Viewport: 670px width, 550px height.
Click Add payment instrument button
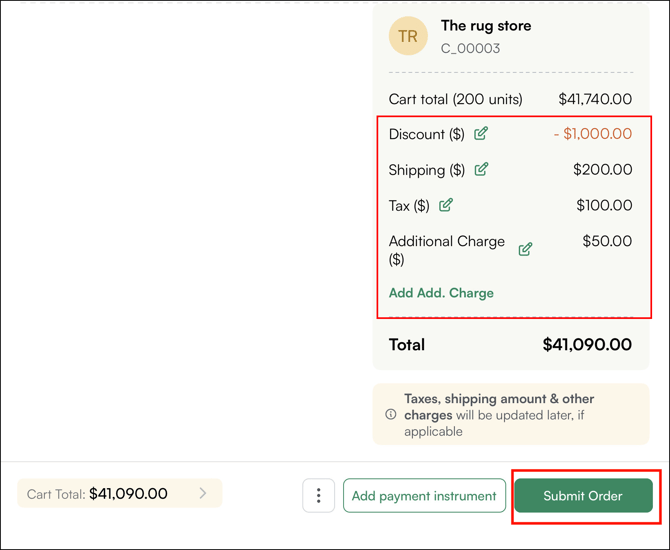point(424,495)
